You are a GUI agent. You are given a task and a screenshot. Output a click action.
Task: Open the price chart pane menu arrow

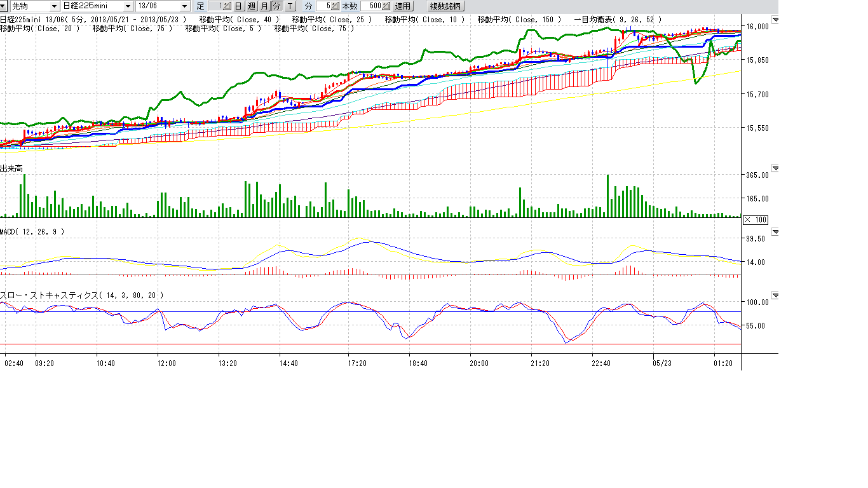(775, 20)
